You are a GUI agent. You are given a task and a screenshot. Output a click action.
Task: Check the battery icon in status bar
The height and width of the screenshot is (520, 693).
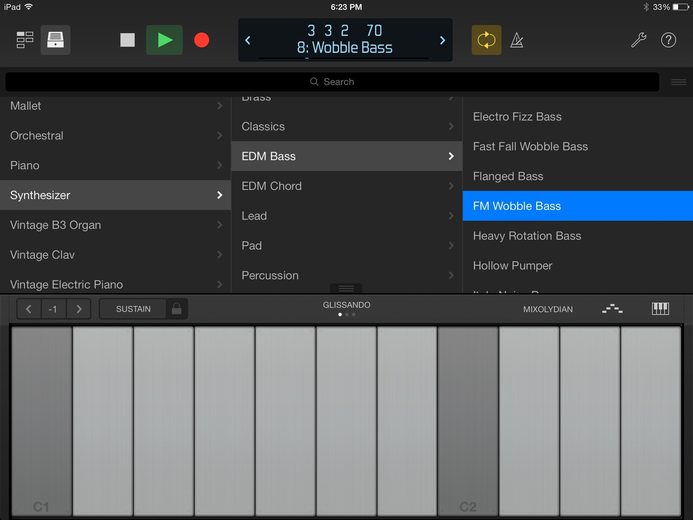[x=680, y=7]
